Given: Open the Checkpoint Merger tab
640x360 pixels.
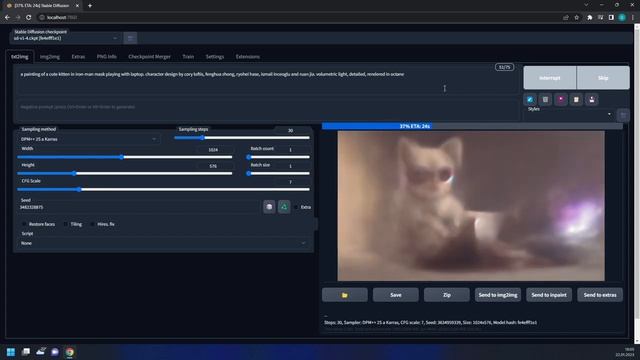Looking at the screenshot, I should tap(149, 57).
